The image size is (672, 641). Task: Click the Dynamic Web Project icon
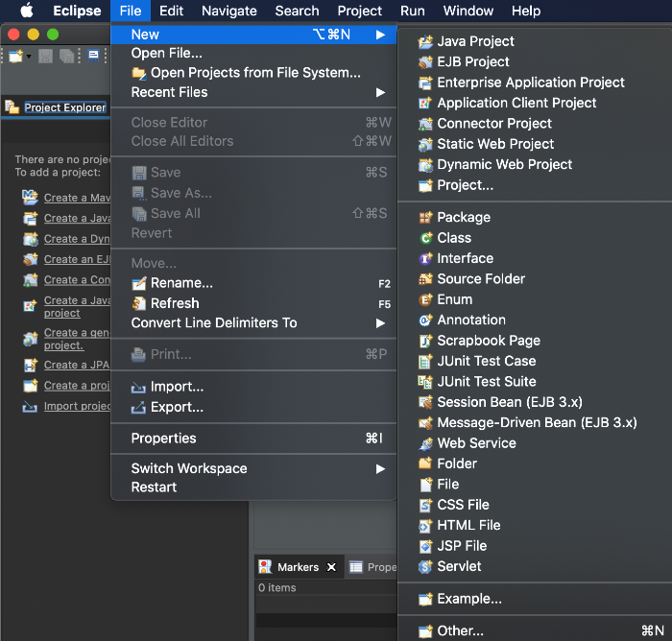click(x=425, y=165)
